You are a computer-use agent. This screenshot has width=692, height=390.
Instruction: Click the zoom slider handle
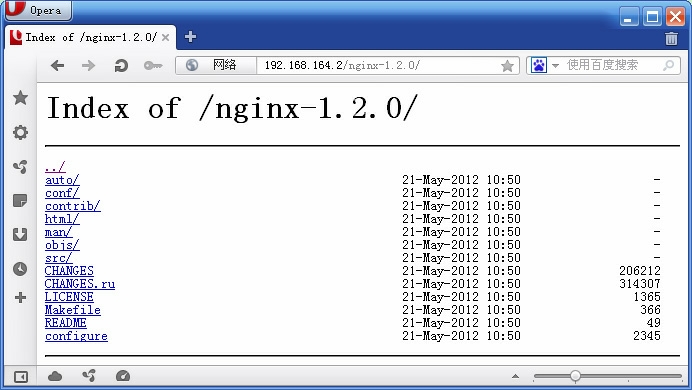click(575, 376)
